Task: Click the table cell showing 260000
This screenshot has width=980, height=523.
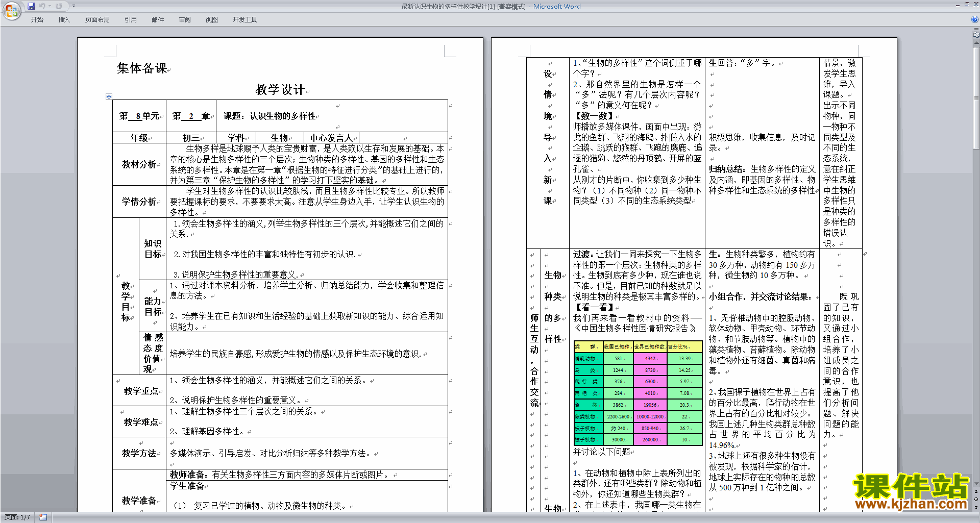Action: click(650, 439)
